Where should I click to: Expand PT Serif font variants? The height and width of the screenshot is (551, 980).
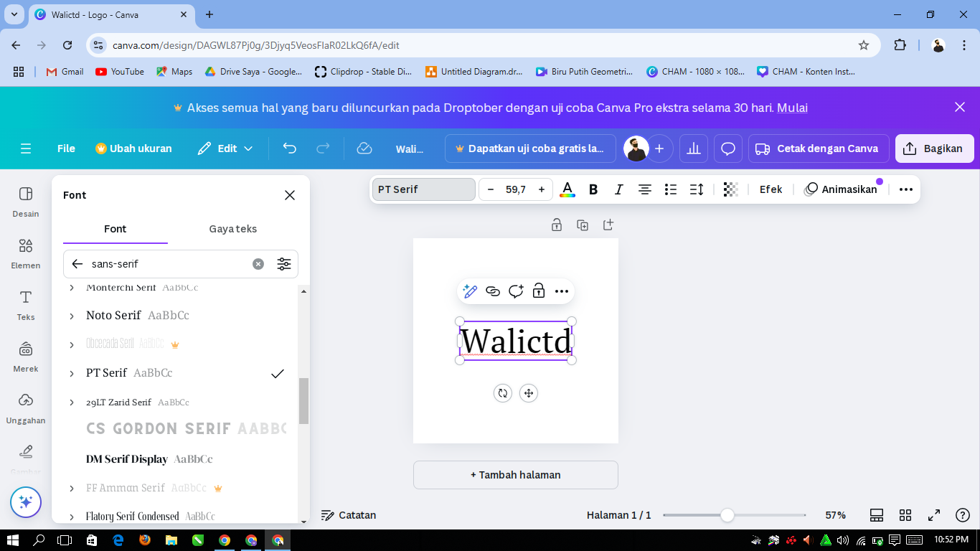pyautogui.click(x=72, y=373)
